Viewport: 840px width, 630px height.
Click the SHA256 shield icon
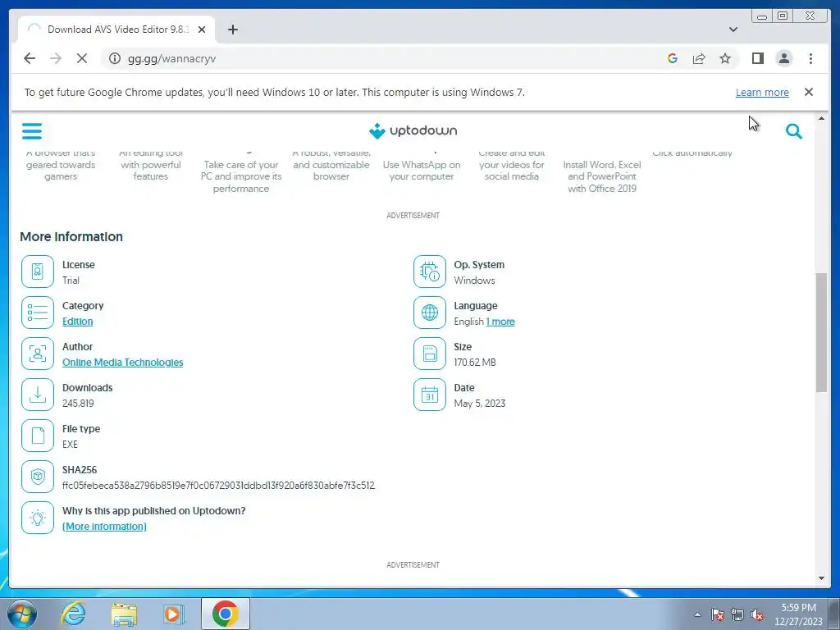pyautogui.click(x=38, y=477)
